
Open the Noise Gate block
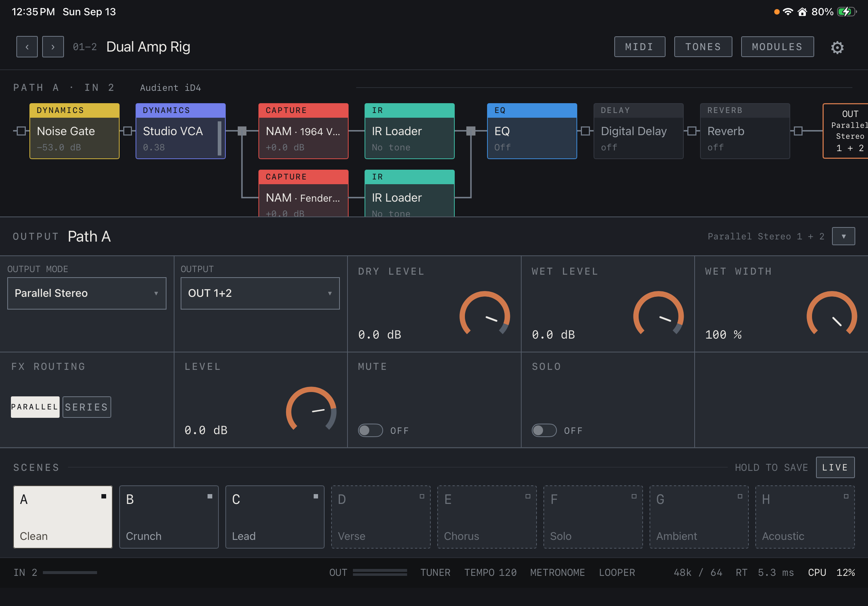coord(75,131)
